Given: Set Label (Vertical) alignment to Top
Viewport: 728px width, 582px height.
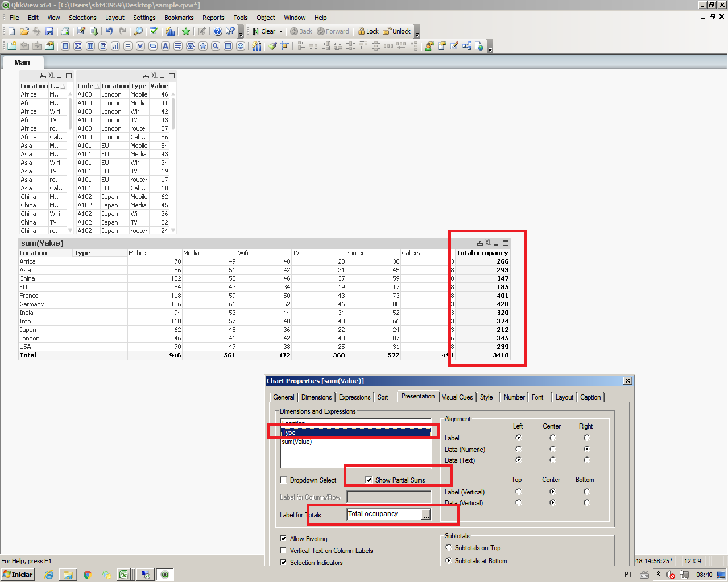Looking at the screenshot, I should (x=518, y=492).
